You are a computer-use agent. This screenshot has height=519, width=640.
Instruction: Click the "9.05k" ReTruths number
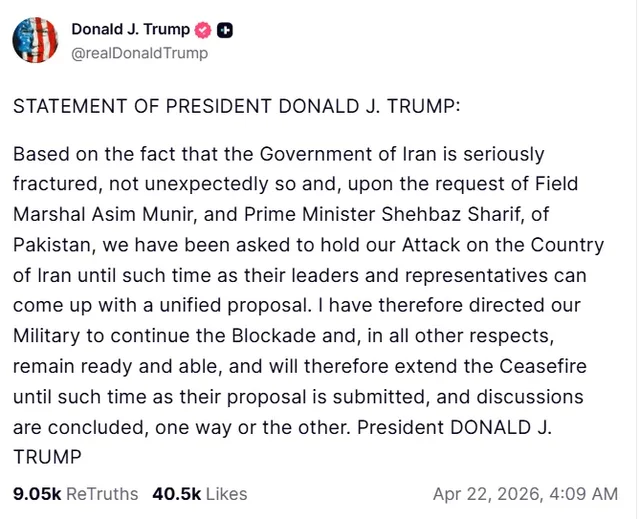point(36,494)
